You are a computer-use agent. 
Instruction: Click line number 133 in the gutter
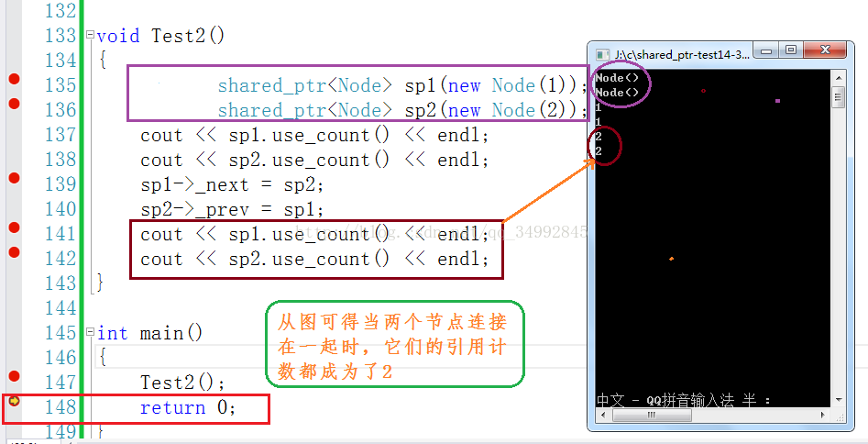[60, 36]
